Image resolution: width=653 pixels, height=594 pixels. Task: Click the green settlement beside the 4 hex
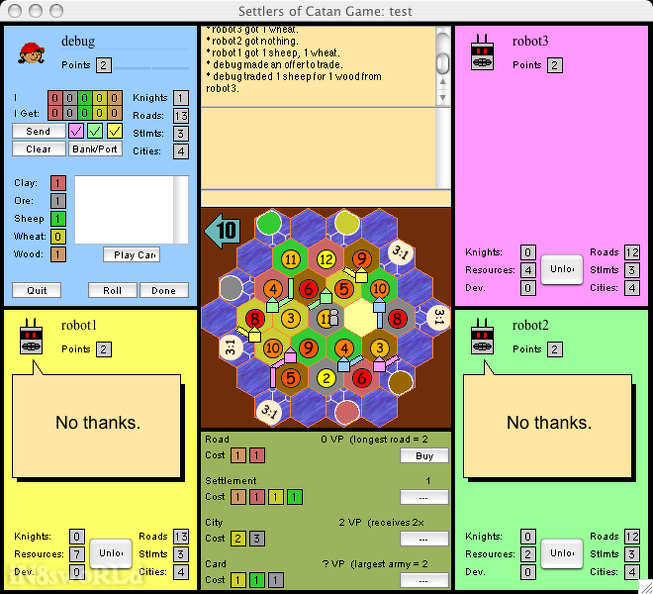pyautogui.click(x=272, y=305)
